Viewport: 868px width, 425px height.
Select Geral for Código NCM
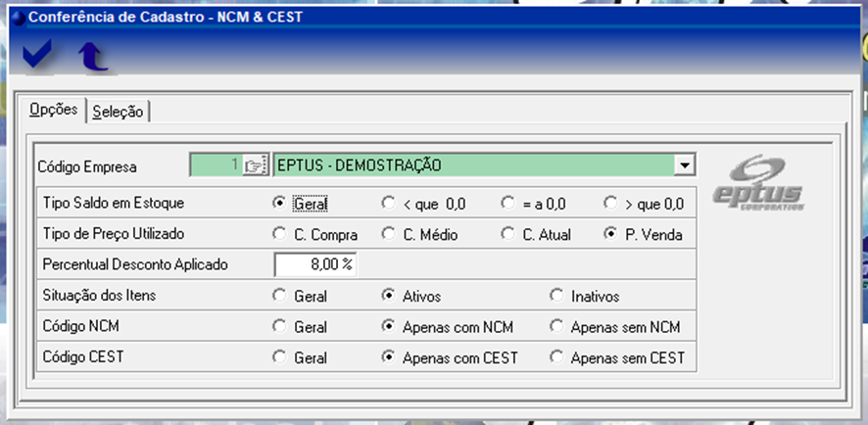click(280, 326)
